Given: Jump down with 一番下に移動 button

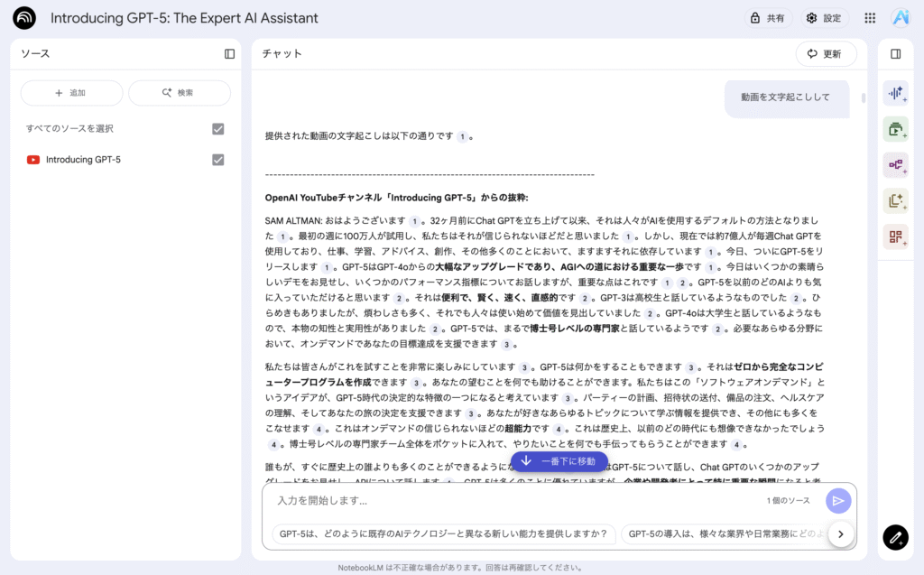Looking at the screenshot, I should click(x=559, y=461).
